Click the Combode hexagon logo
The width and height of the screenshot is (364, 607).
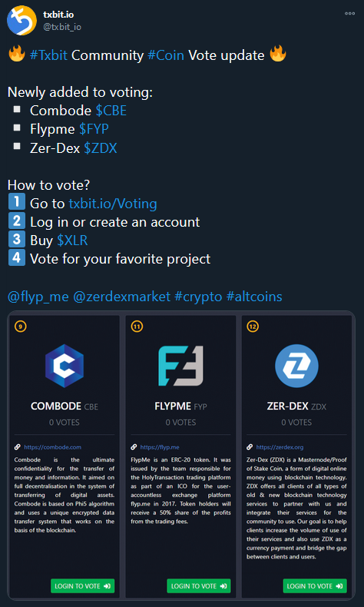(65, 366)
